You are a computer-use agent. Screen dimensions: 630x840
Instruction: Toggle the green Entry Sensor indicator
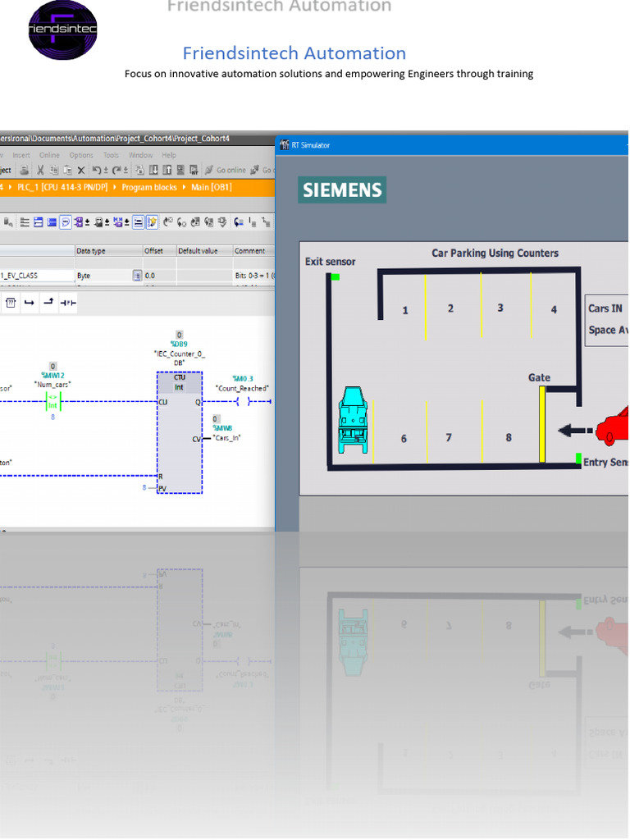[578, 459]
